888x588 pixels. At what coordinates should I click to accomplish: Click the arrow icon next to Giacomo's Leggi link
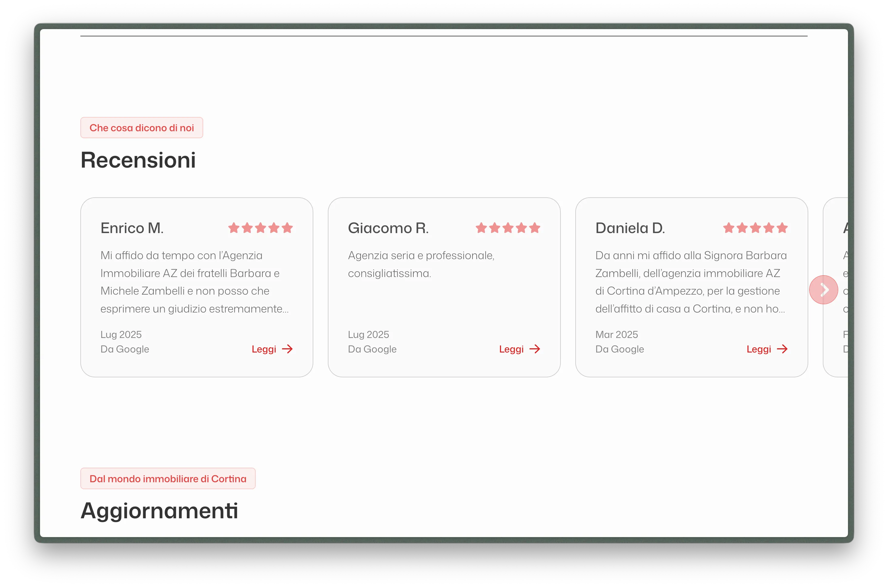click(535, 349)
